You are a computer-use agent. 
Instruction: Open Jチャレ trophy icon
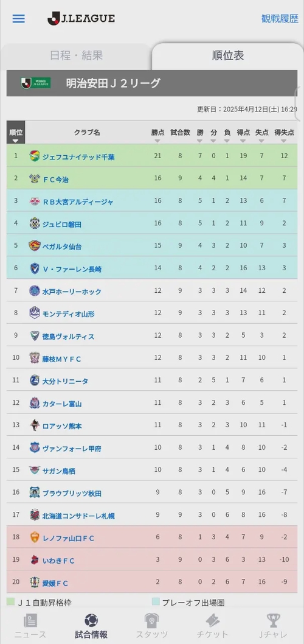click(x=273, y=620)
